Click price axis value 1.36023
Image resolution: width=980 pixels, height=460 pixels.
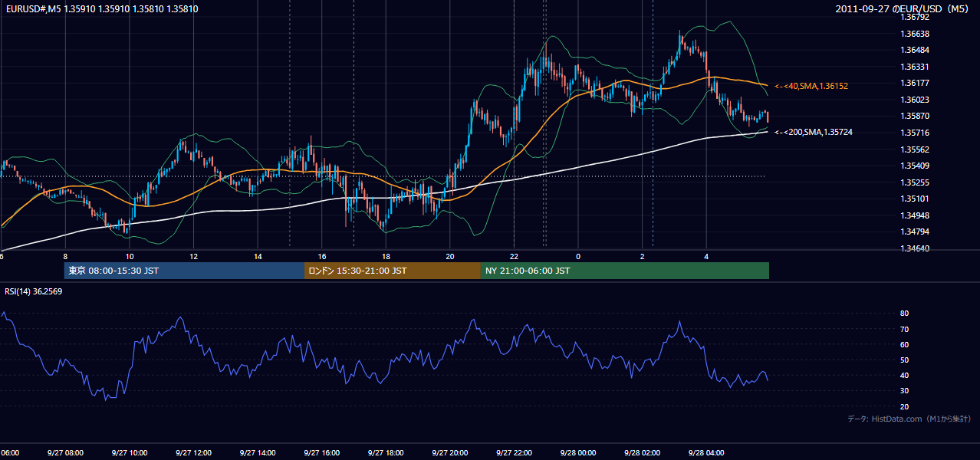pyautogui.click(x=916, y=100)
